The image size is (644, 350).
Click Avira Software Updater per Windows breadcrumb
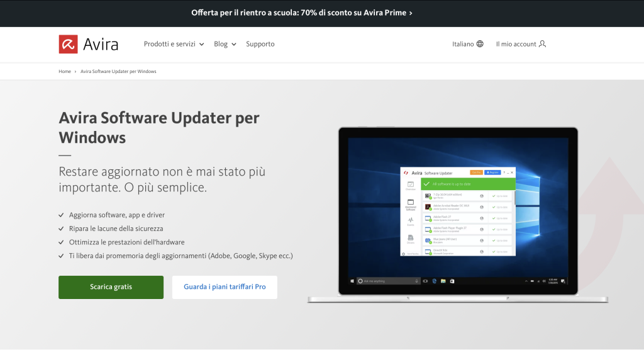118,72
